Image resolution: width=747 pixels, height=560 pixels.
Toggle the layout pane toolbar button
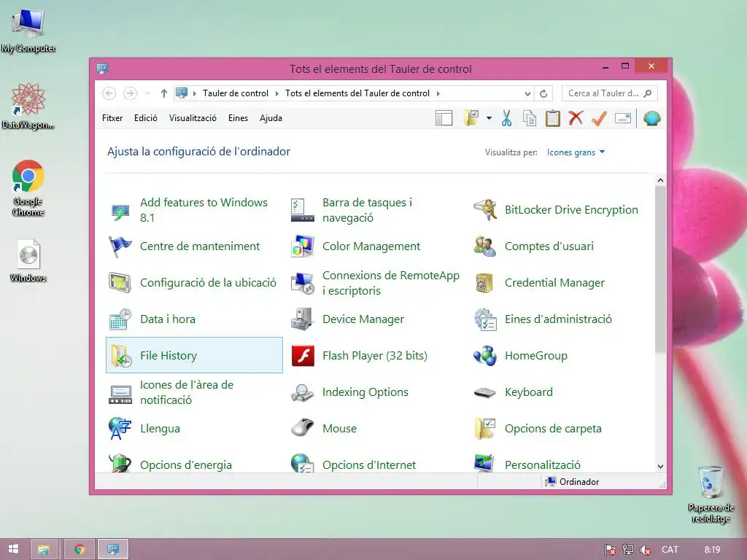444,118
